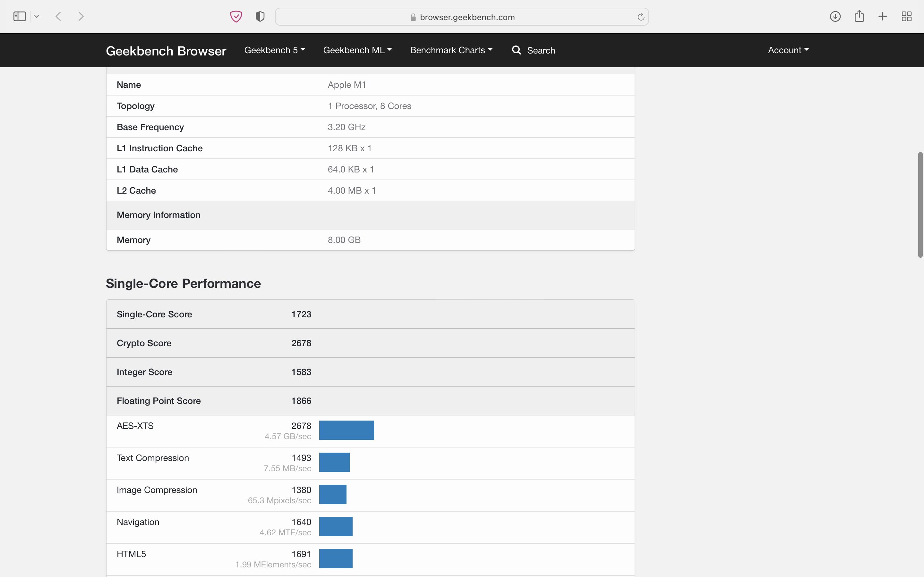Go back with the left arrow
The height and width of the screenshot is (577, 924).
58,16
